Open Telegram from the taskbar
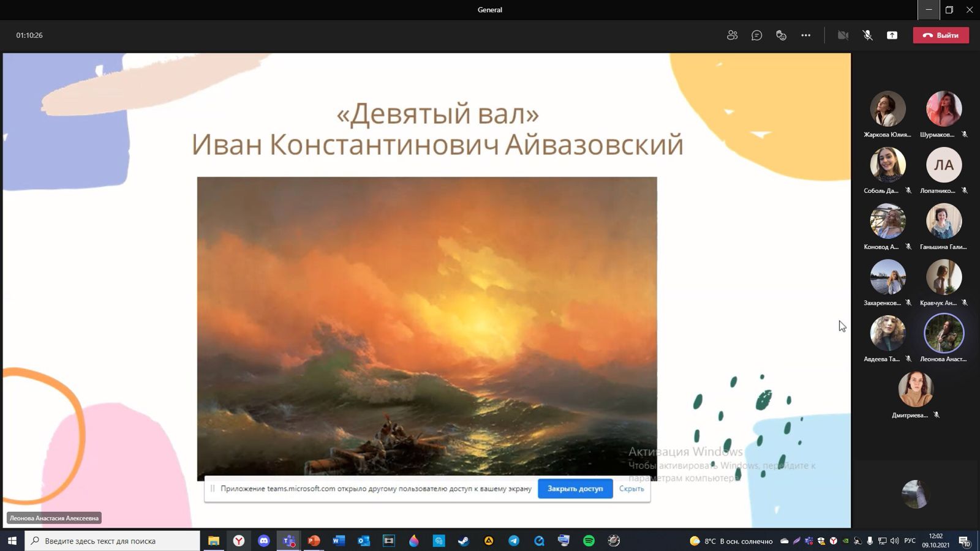This screenshot has height=551, width=980. [513, 541]
